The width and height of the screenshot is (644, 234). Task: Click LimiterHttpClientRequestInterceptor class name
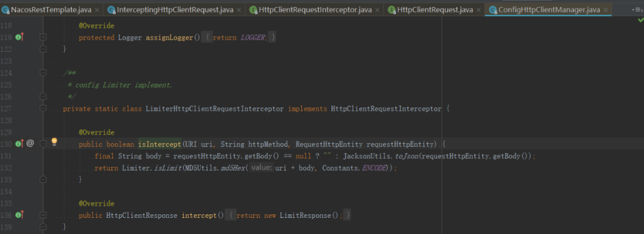tap(215, 109)
